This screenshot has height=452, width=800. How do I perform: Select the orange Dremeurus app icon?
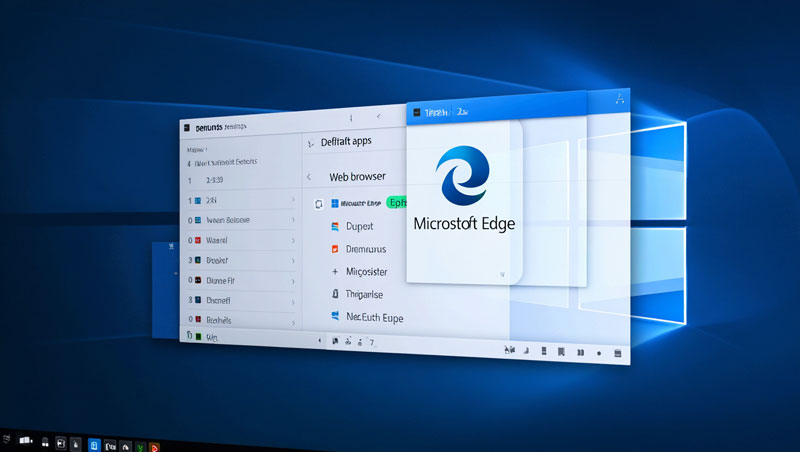point(335,249)
